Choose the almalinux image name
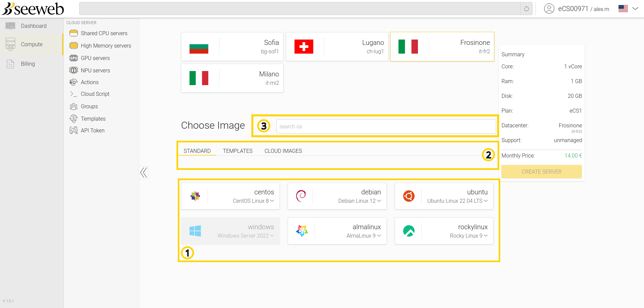Screen dimensions: 644x308 [367, 227]
